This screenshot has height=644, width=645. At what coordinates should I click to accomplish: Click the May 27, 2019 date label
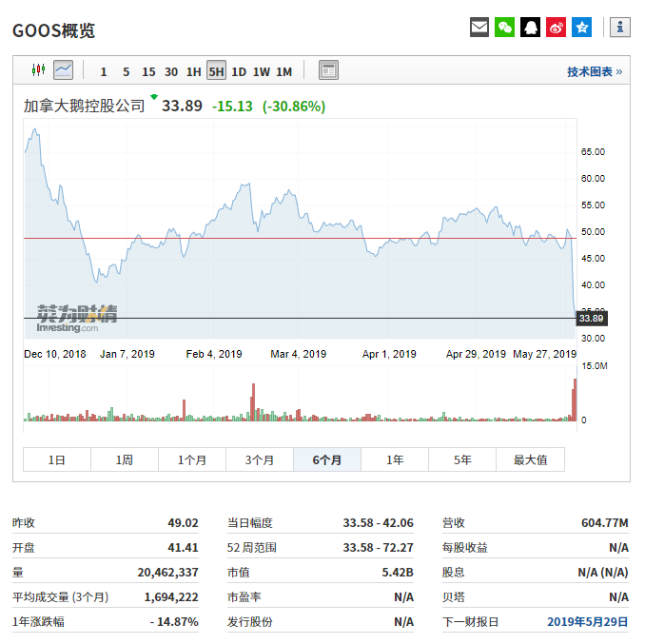coord(544,354)
